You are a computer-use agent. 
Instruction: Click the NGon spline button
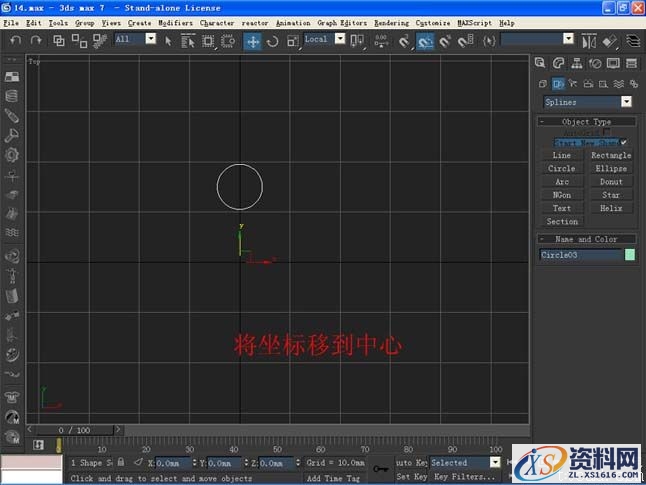pos(562,195)
